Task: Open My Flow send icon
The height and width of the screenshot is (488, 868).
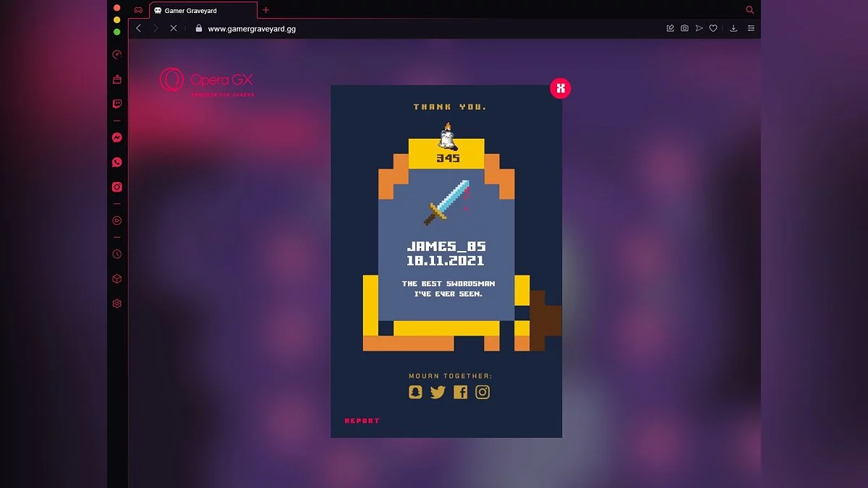Action: click(x=699, y=28)
